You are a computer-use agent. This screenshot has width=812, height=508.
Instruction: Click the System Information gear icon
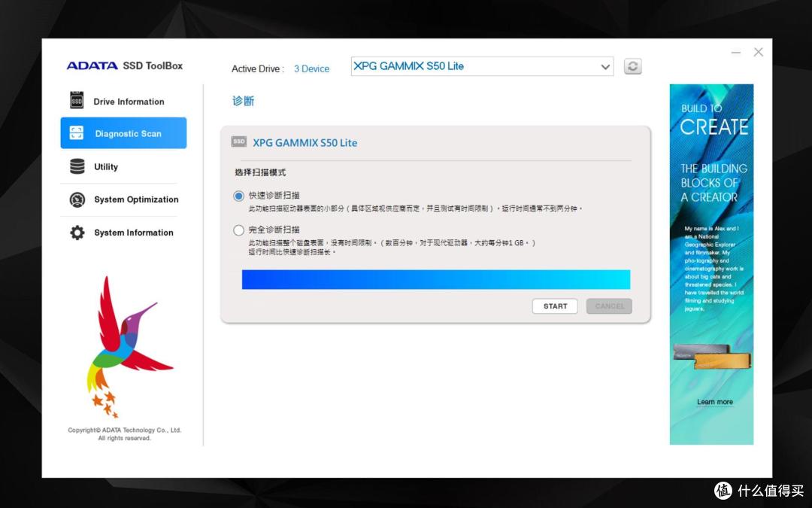click(x=77, y=233)
